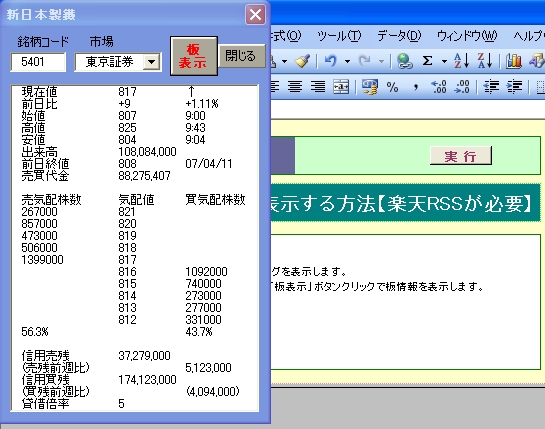The image size is (545, 429).
Task: Click the Format Painter brush icon
Action: (x=302, y=61)
